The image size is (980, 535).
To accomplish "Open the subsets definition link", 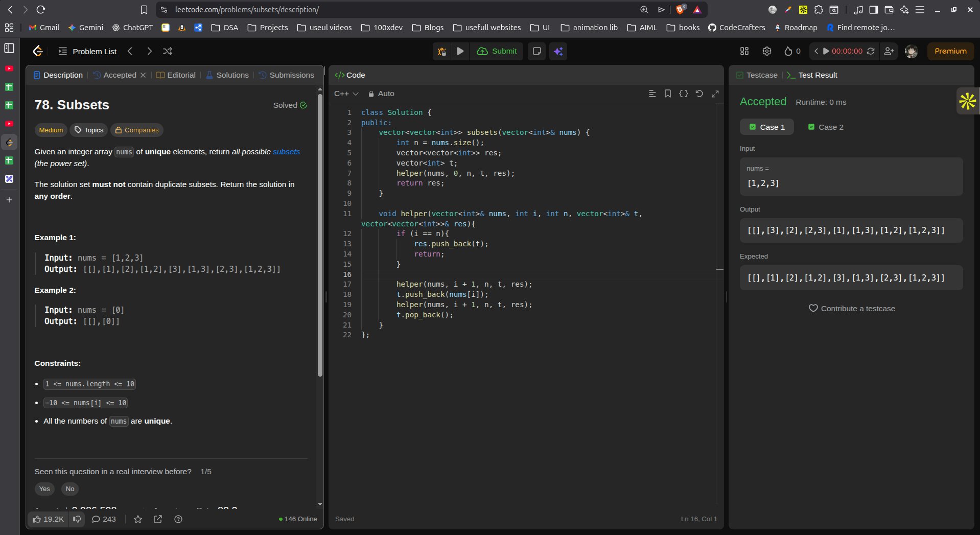I will tap(286, 152).
